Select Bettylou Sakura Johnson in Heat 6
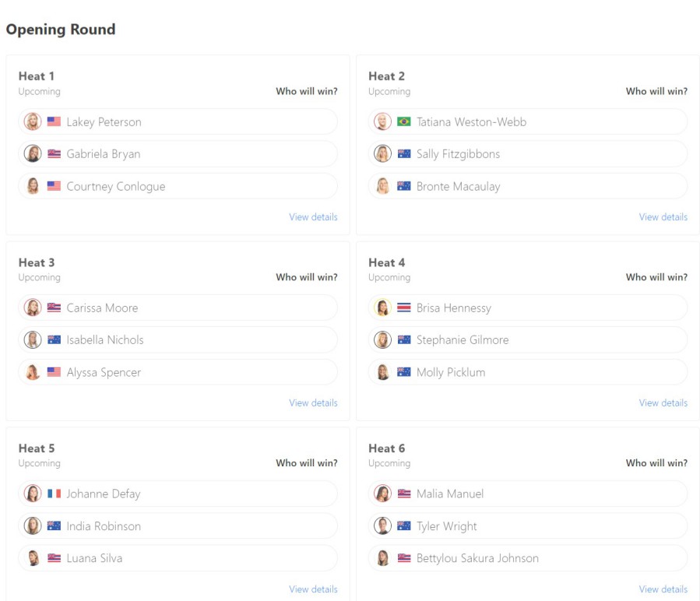Viewport: 700px width, 601px height. (x=528, y=557)
